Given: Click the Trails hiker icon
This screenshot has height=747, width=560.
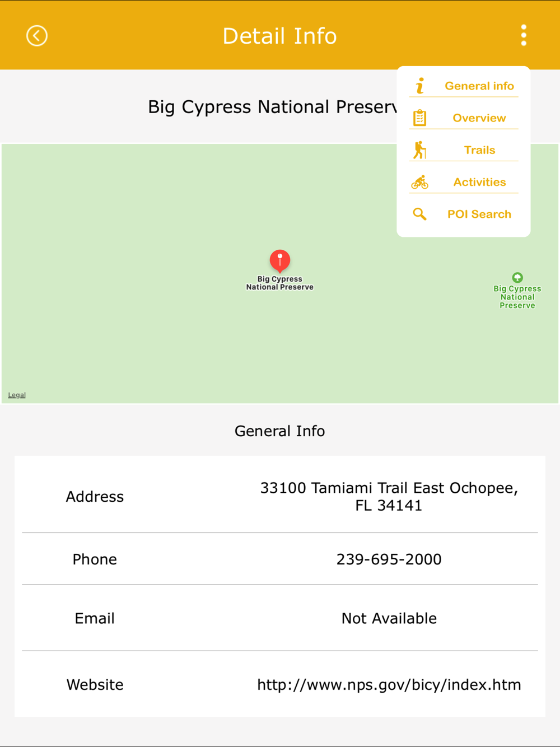Looking at the screenshot, I should point(420,150).
